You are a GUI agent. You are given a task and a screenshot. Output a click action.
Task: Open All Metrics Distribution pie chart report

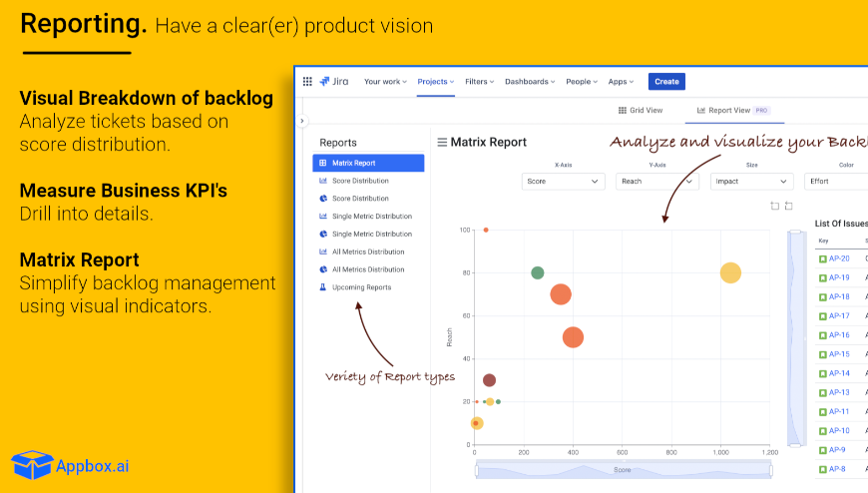click(x=368, y=269)
